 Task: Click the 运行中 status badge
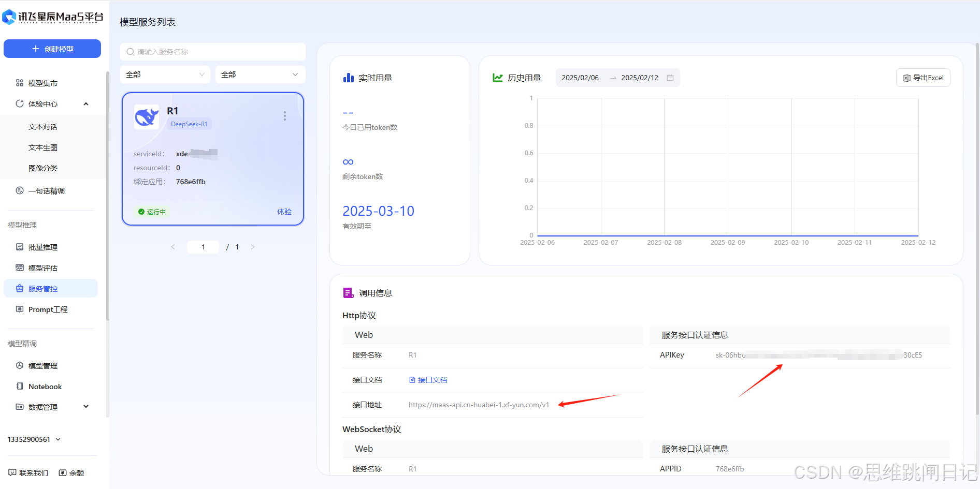(152, 212)
